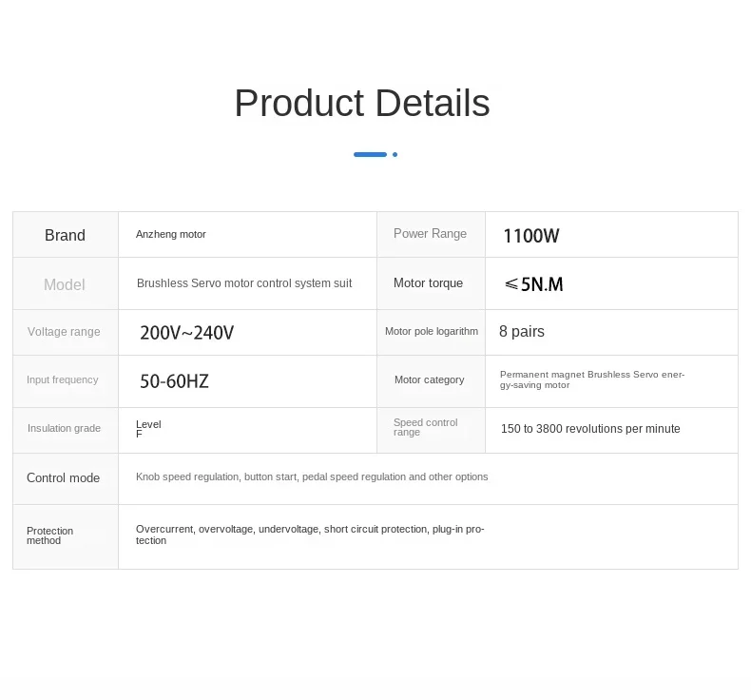Screen dimensions: 751x700
Task: Click the blue dash decoration under heading
Action: pos(370,154)
